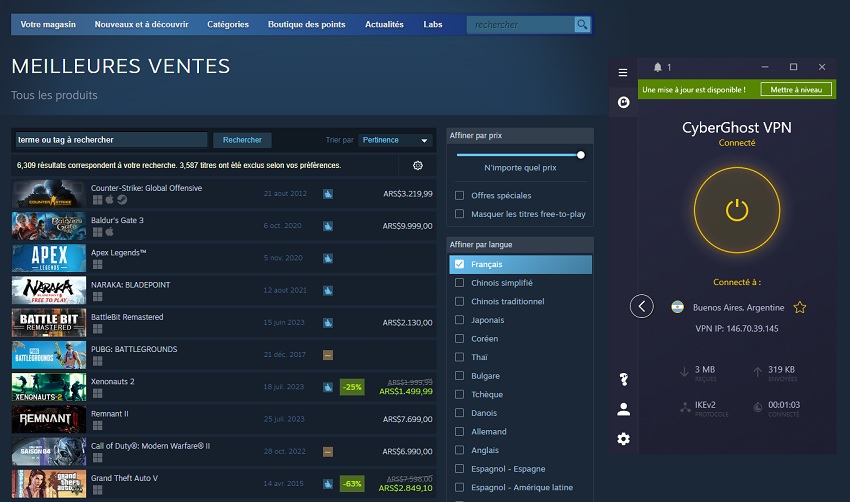Favorite Buenos Aires server with star
This screenshot has height=502, width=850.
tap(800, 307)
